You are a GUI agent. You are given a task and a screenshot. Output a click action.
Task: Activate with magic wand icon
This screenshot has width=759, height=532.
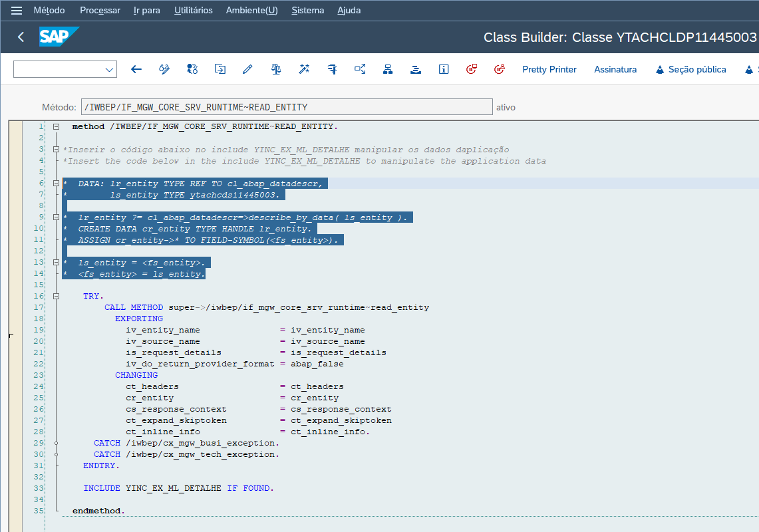point(304,69)
